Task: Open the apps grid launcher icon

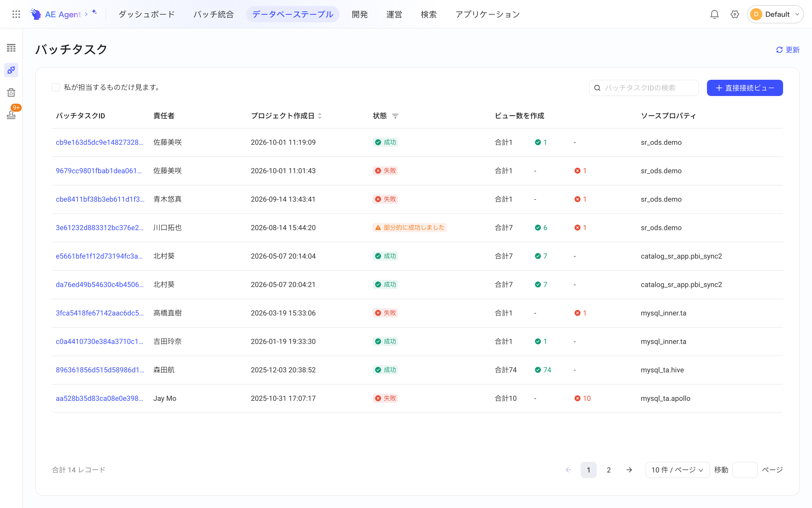Action: (x=16, y=14)
